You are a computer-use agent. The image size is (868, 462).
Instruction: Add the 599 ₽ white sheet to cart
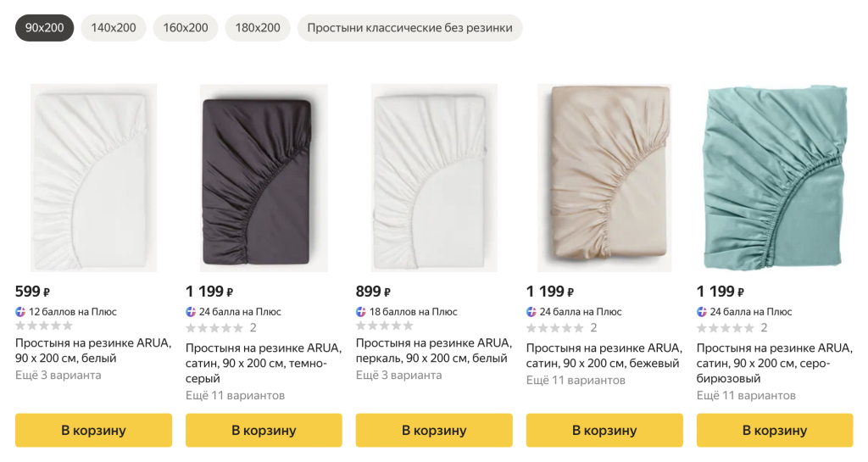pos(93,431)
